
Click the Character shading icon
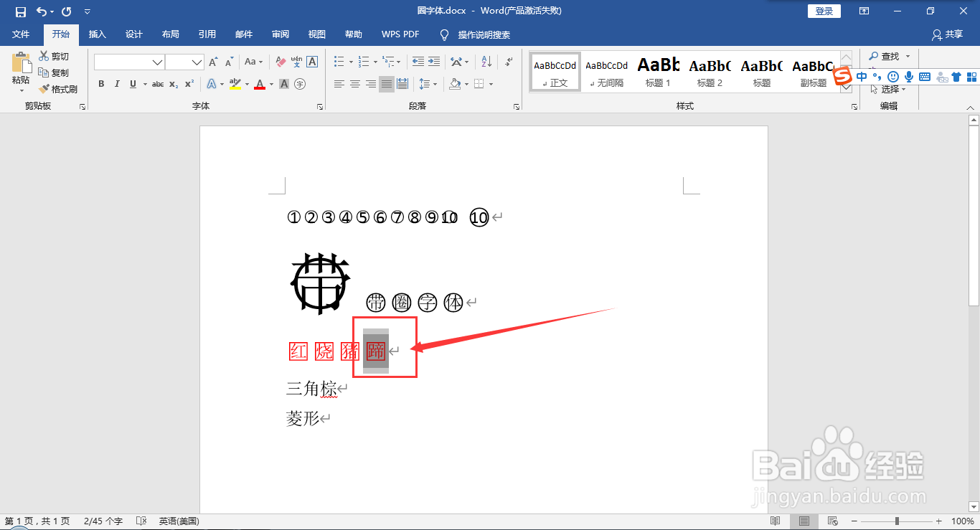click(x=284, y=84)
